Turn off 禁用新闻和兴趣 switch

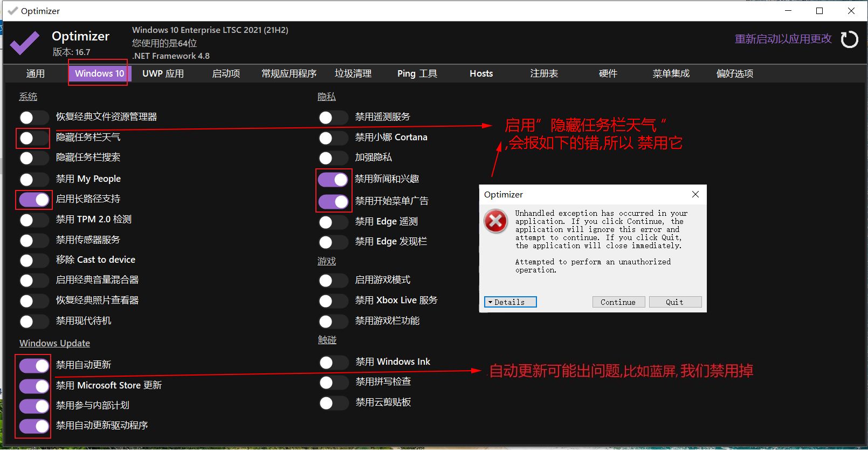pyautogui.click(x=333, y=180)
